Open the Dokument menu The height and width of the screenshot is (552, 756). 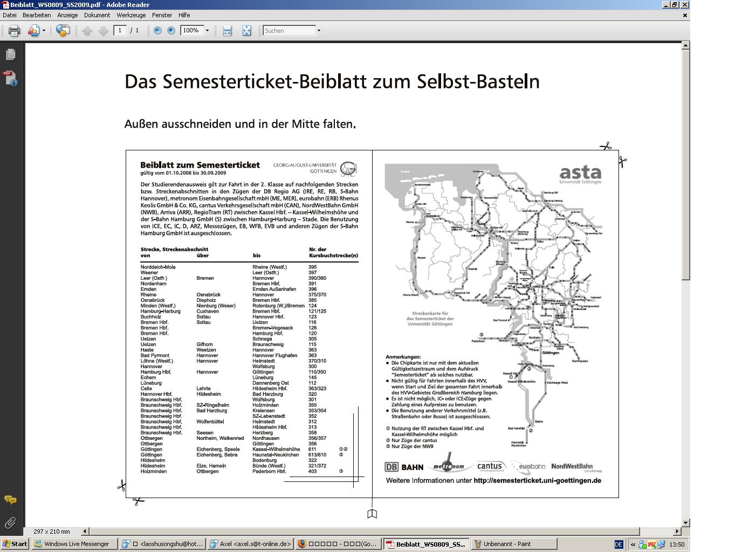[97, 15]
